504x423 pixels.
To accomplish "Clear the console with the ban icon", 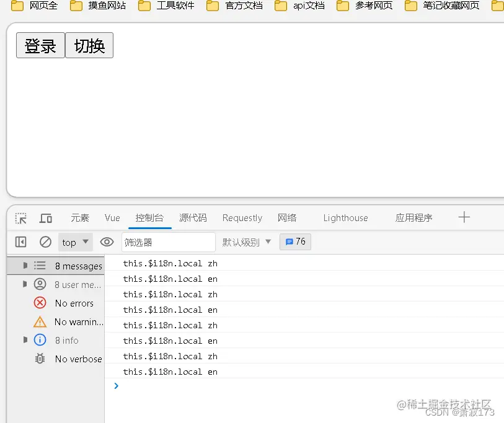I will click(x=45, y=242).
